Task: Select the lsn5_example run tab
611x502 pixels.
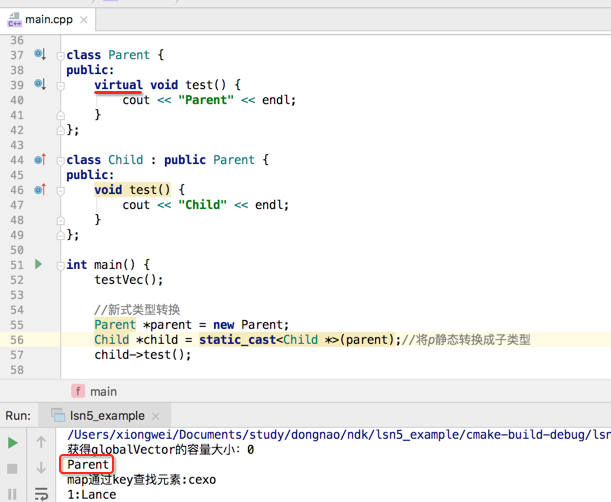Action: (x=106, y=415)
